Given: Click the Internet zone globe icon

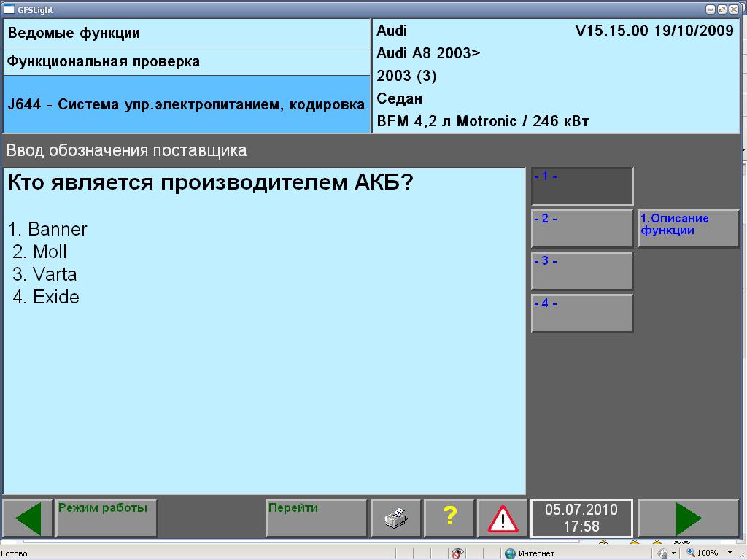Looking at the screenshot, I should point(510,553).
